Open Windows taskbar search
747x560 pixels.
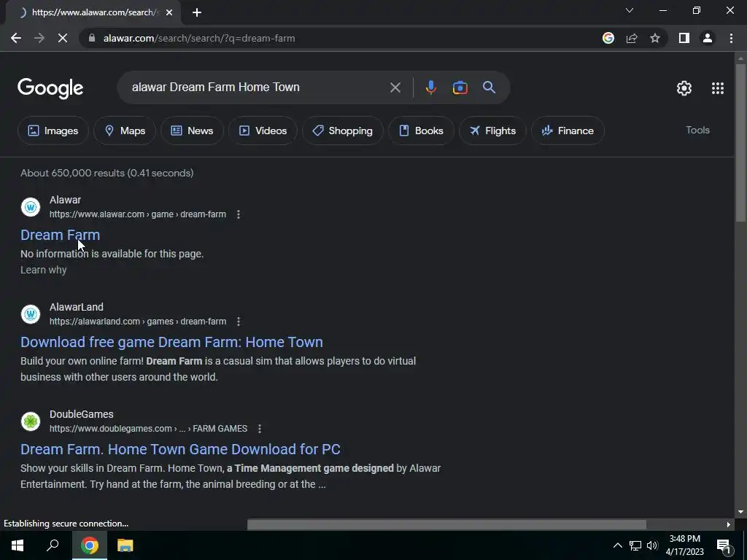pos(53,545)
